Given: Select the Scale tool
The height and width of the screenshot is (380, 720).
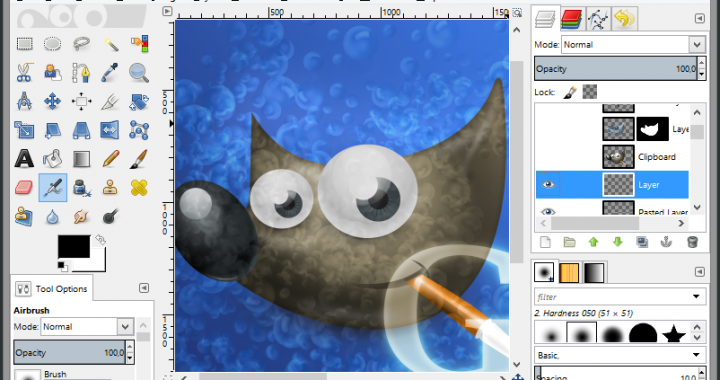Looking at the screenshot, I should [x=24, y=130].
